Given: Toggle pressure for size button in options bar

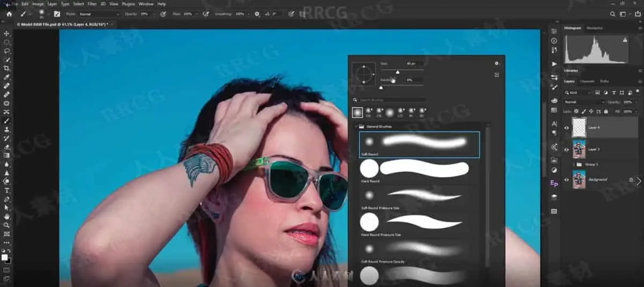Looking at the screenshot, I should 291,14.
